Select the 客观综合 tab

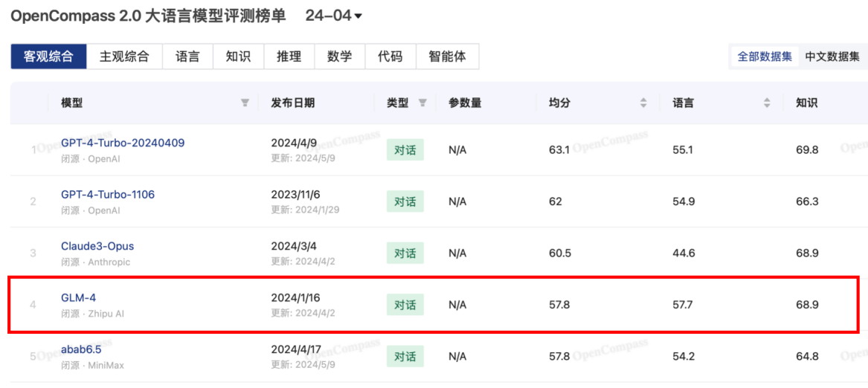pyautogui.click(x=48, y=56)
